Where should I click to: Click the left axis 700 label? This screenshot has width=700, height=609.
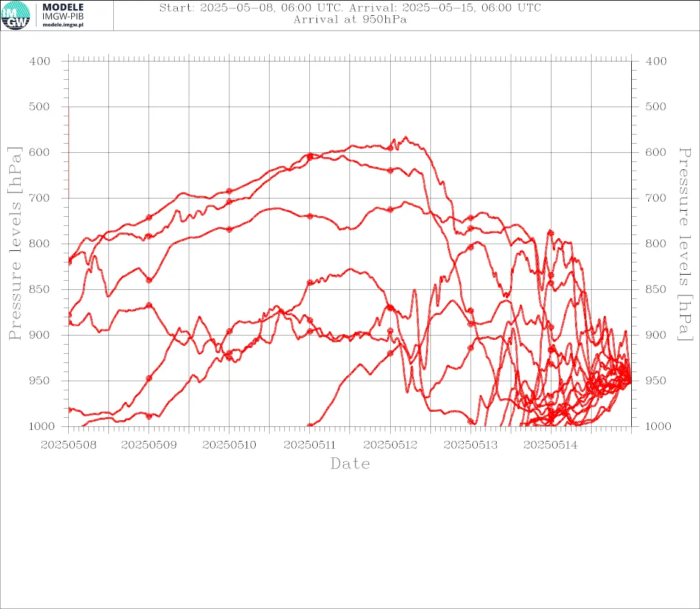point(40,198)
